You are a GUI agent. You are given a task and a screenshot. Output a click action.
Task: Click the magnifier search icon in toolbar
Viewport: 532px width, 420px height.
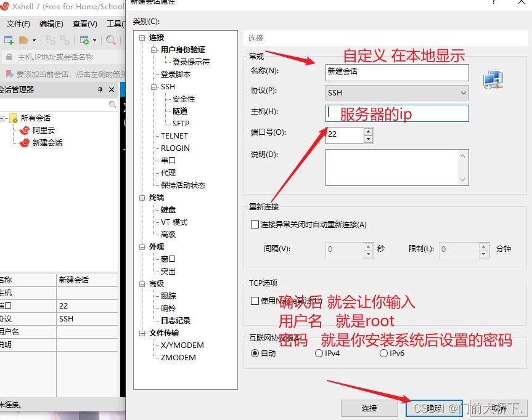pos(110,41)
